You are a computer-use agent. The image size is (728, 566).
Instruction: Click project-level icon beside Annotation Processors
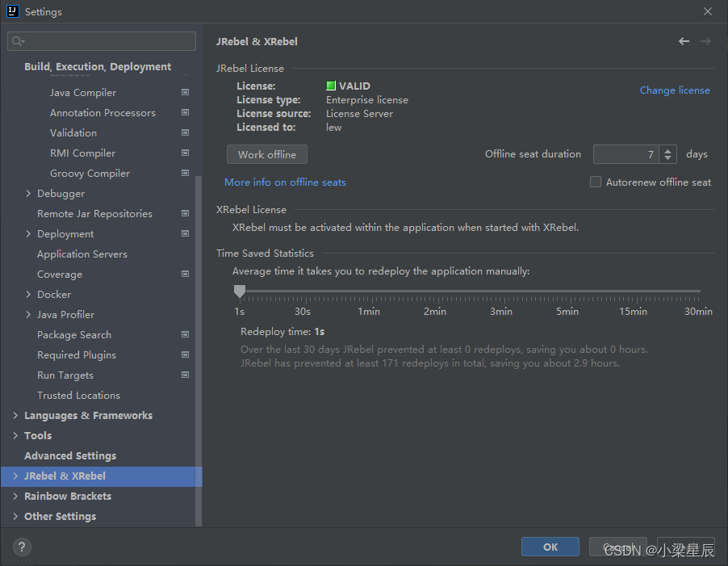pyautogui.click(x=186, y=112)
